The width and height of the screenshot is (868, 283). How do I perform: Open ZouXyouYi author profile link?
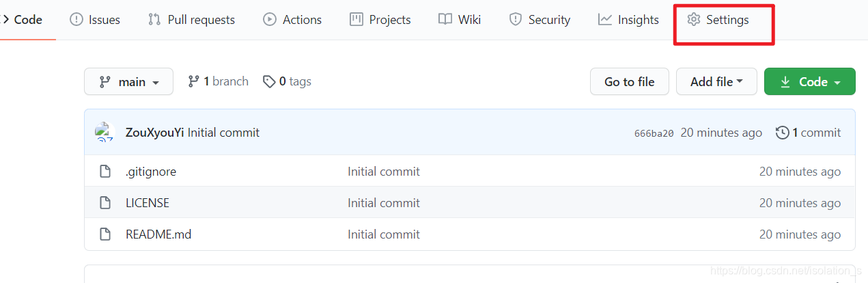(155, 133)
